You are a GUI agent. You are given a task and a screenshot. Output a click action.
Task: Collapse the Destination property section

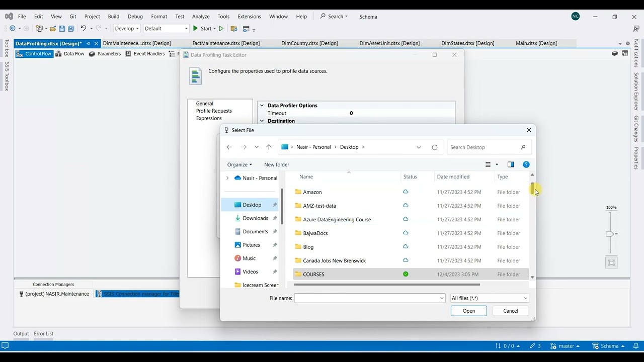(x=262, y=121)
